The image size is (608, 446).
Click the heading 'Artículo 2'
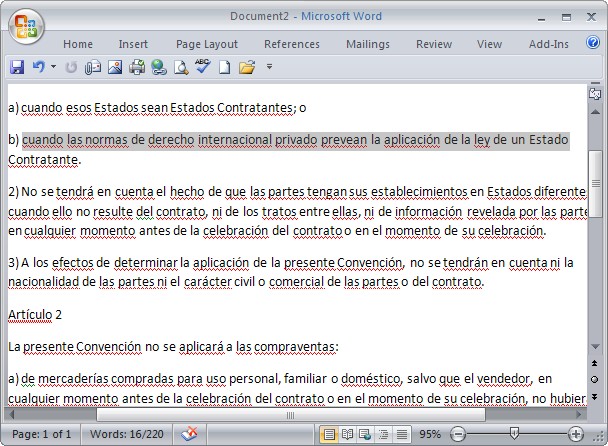(35, 315)
